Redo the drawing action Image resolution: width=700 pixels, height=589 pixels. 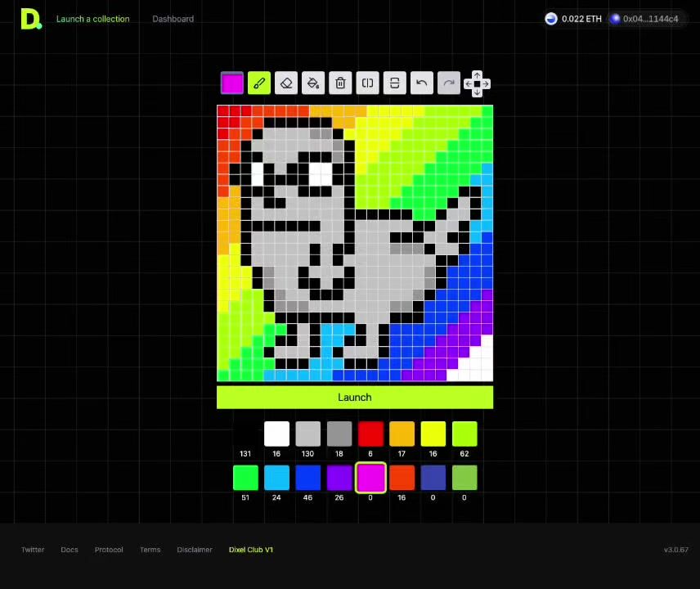tap(449, 83)
